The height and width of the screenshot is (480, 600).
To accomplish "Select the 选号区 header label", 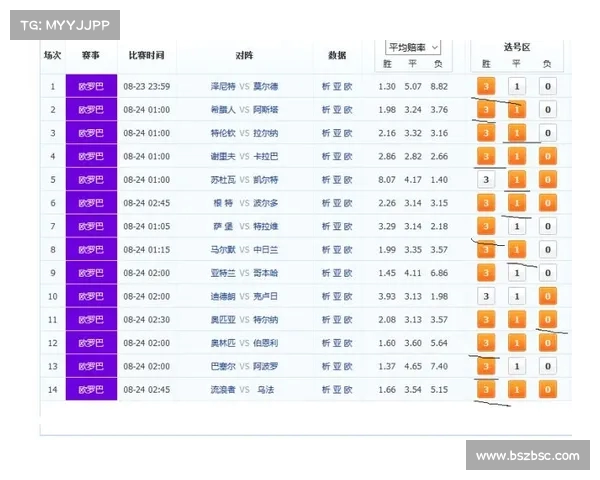I will (x=517, y=47).
